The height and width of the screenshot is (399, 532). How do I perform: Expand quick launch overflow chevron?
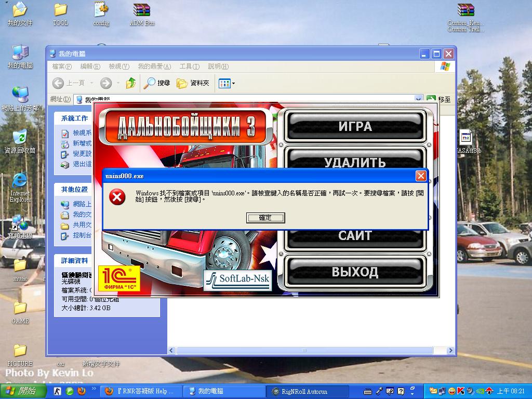[94, 389]
